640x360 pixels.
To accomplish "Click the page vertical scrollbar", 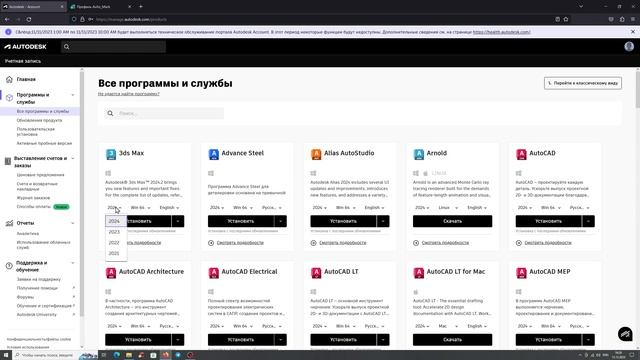I will [638, 90].
